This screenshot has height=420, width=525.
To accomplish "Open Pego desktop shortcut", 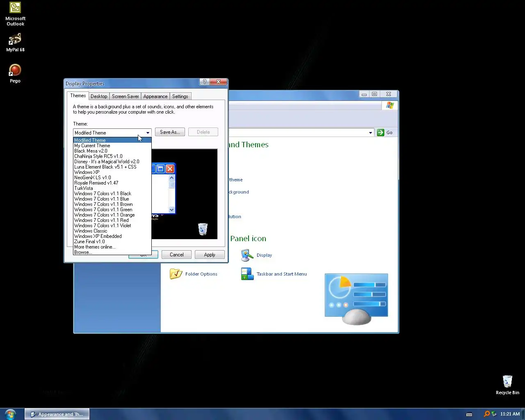I will tap(15, 73).
